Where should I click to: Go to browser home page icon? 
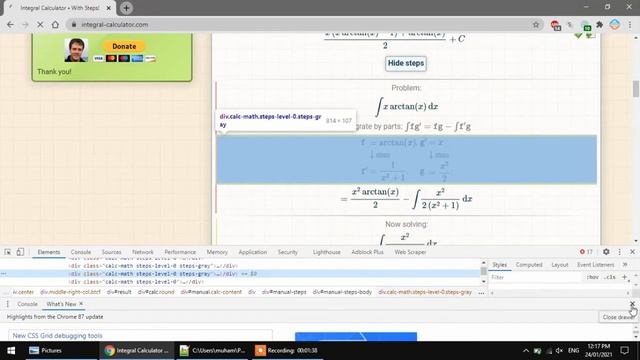pyautogui.click(x=55, y=24)
